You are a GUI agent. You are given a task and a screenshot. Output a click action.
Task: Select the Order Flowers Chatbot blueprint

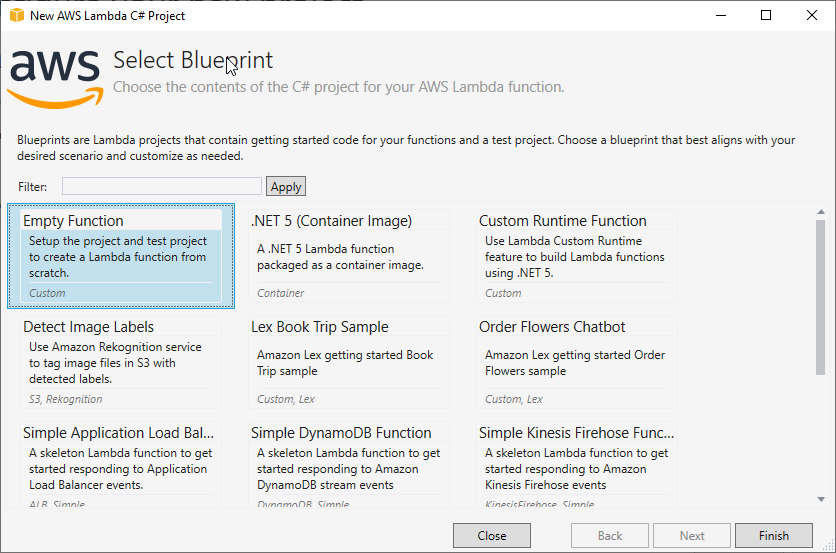click(577, 362)
